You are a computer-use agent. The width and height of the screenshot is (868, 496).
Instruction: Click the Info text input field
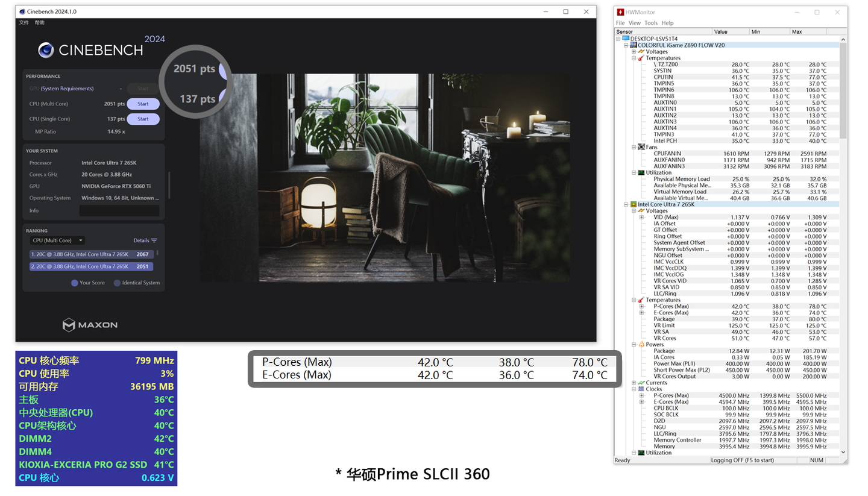click(x=119, y=210)
